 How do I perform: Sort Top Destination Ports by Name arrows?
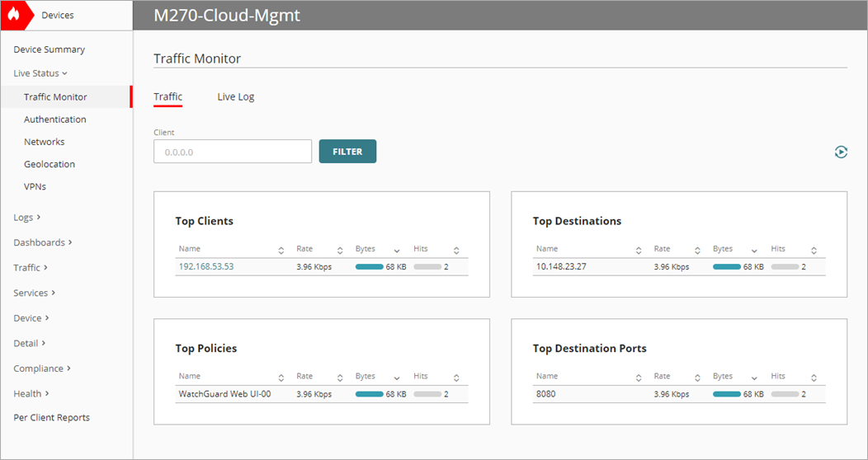point(639,378)
